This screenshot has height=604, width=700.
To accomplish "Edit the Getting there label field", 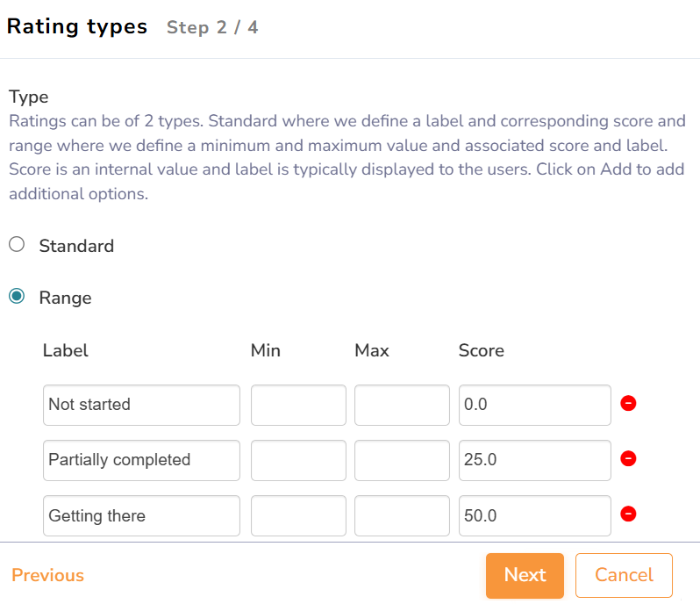I will click(141, 515).
